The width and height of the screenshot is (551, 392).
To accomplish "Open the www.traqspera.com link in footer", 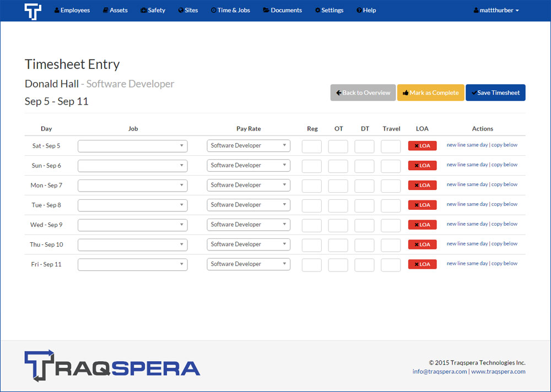I will (499, 371).
